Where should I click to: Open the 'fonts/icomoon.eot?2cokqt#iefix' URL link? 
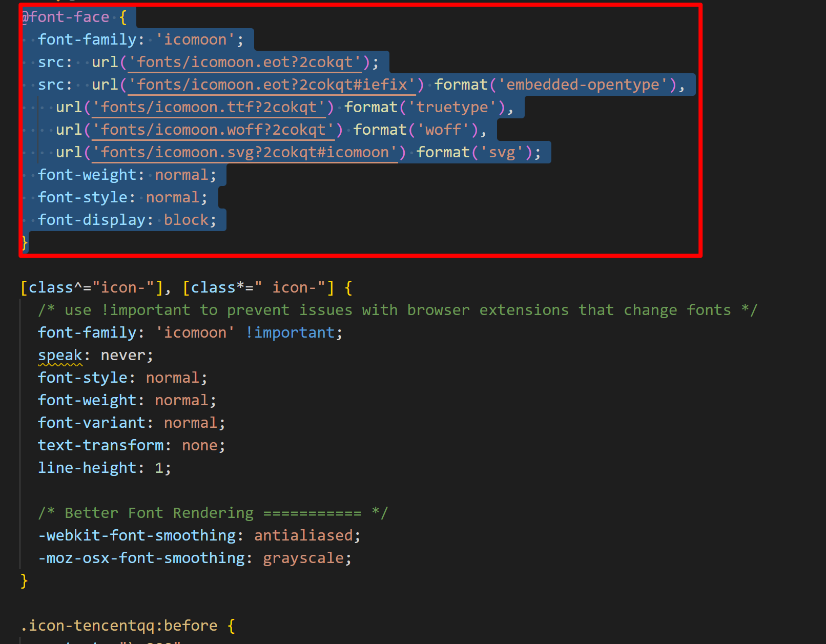(272, 85)
